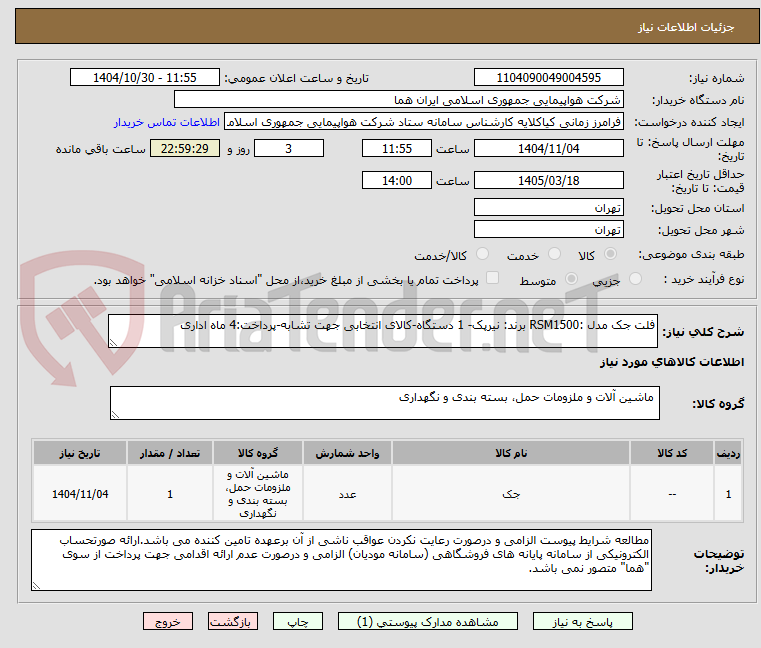Click the unit cell 'عدد'
This screenshot has height=648, width=761.
tap(347, 494)
